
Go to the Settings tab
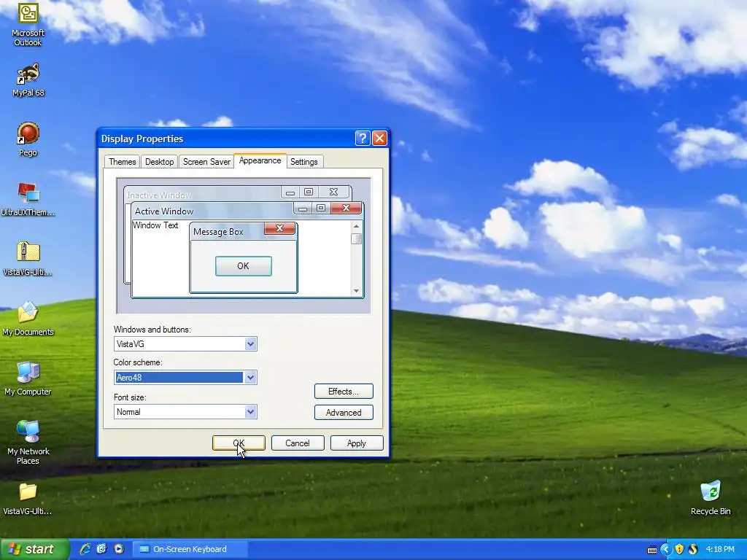(x=304, y=162)
